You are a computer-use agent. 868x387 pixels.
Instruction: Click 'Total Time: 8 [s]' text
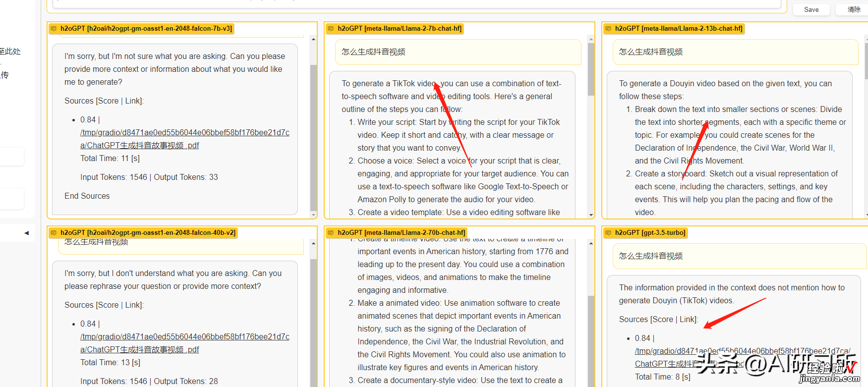(x=662, y=377)
